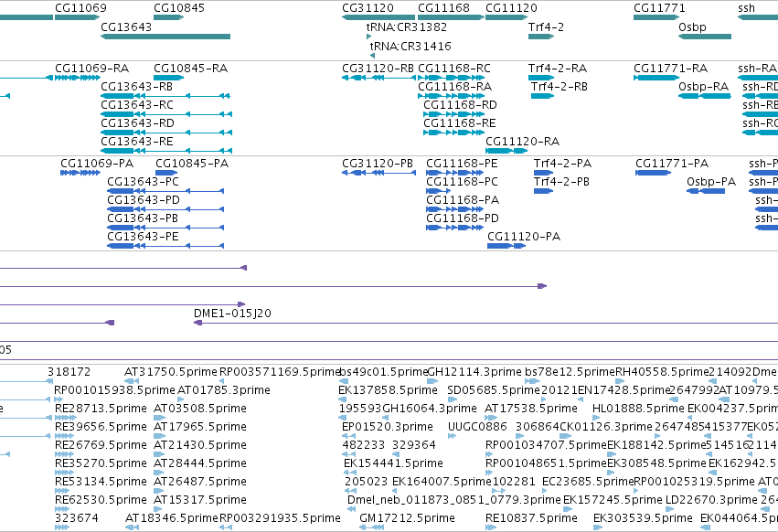Click EST EK303539.5prime
778x532 pixels.
pos(643,518)
